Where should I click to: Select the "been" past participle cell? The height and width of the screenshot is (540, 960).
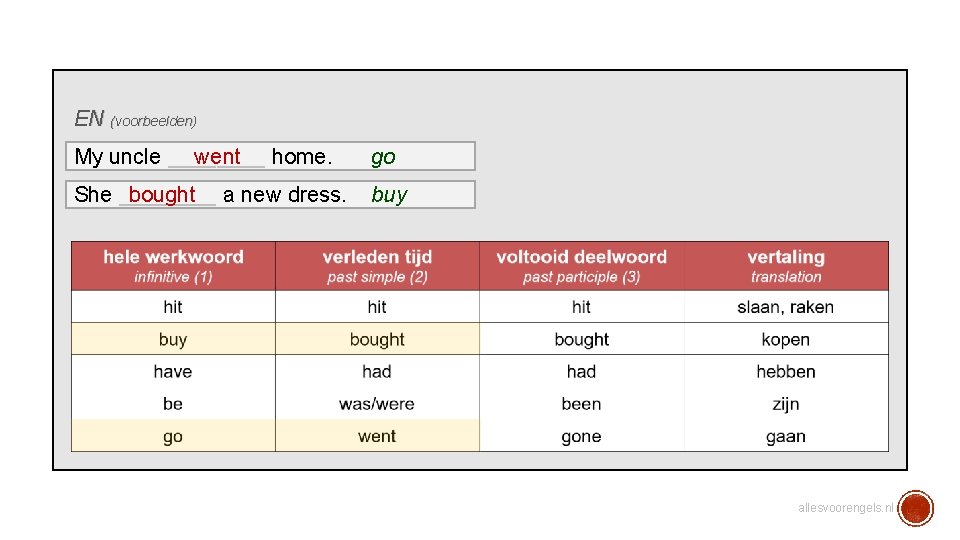pyautogui.click(x=581, y=404)
